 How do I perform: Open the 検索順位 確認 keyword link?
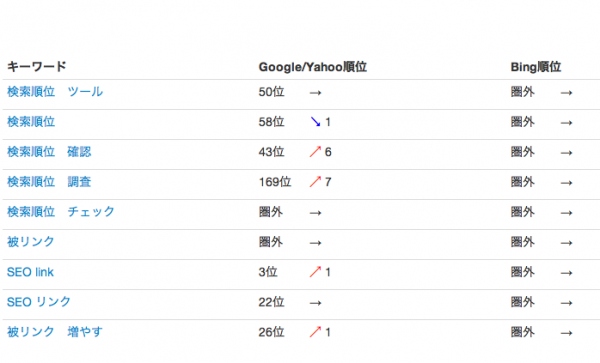[x=49, y=151]
